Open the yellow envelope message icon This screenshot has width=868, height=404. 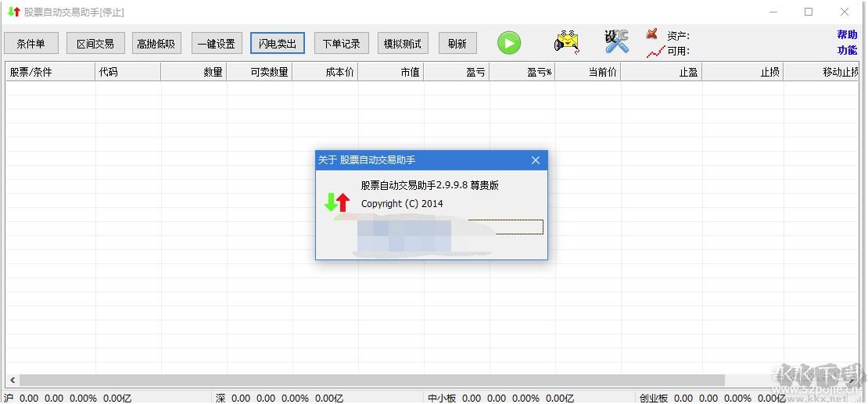pyautogui.click(x=567, y=41)
